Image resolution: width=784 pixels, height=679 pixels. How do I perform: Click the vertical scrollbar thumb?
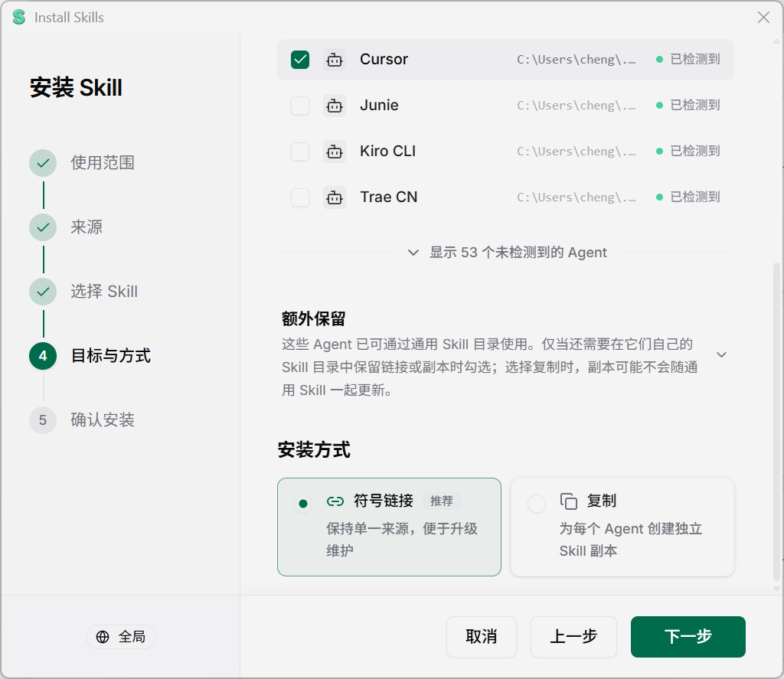(776, 423)
